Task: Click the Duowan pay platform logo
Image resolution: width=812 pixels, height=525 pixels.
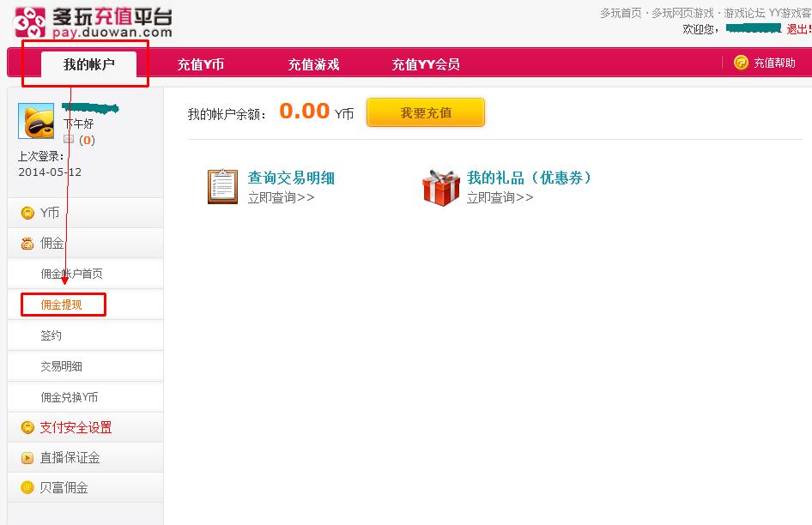Action: 94,22
